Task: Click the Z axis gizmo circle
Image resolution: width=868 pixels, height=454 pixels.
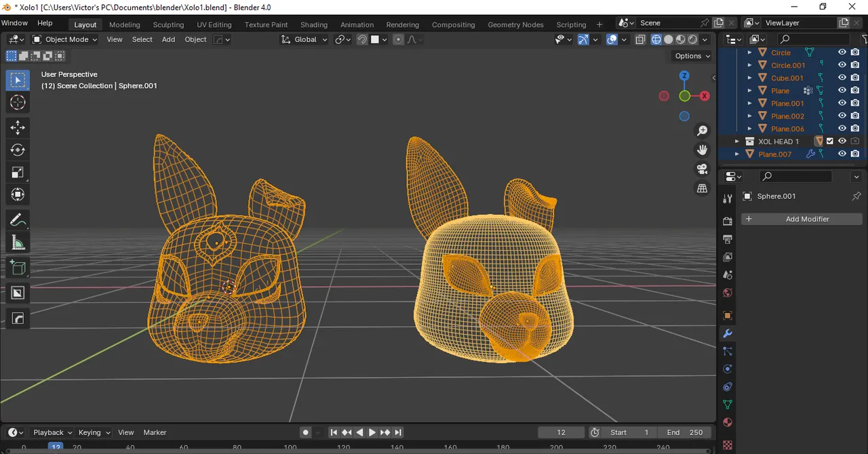Action: pos(684,76)
